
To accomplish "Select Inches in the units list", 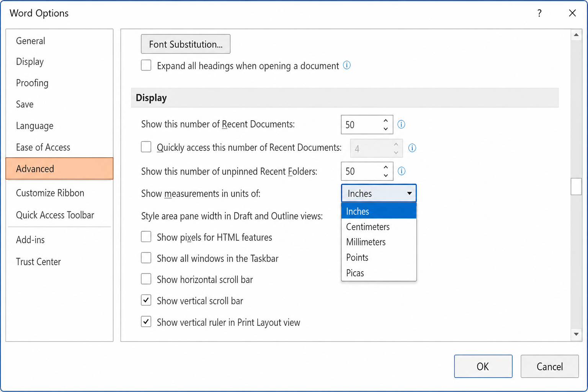I will (x=379, y=211).
